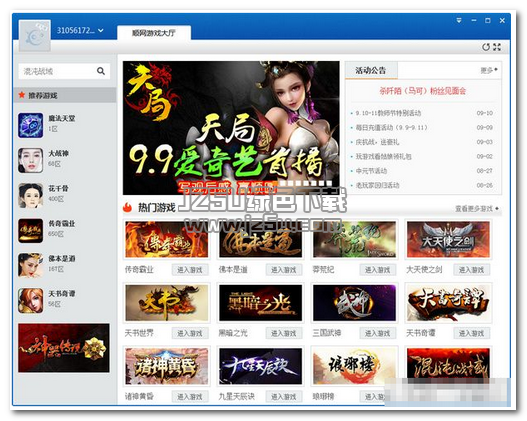Click the 天书世界 game thumbnail

click(167, 303)
